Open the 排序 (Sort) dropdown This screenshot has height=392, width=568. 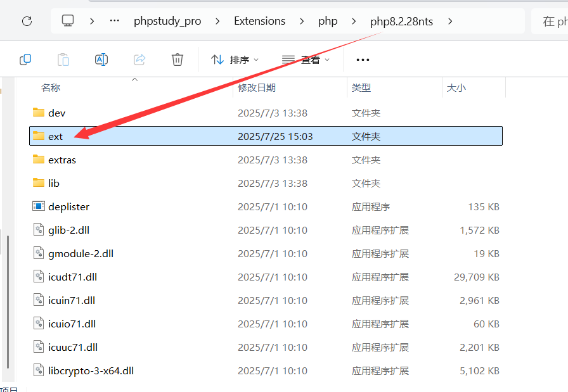pos(235,59)
